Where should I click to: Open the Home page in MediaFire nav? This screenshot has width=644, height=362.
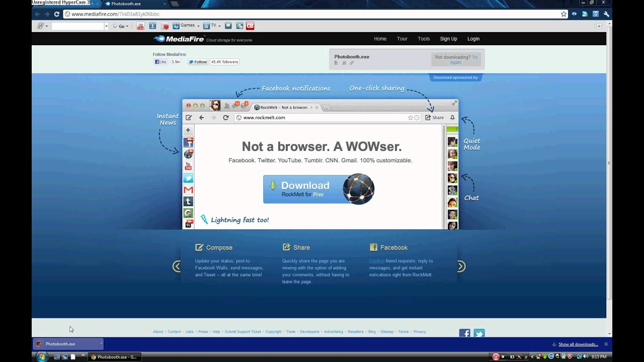(x=380, y=39)
